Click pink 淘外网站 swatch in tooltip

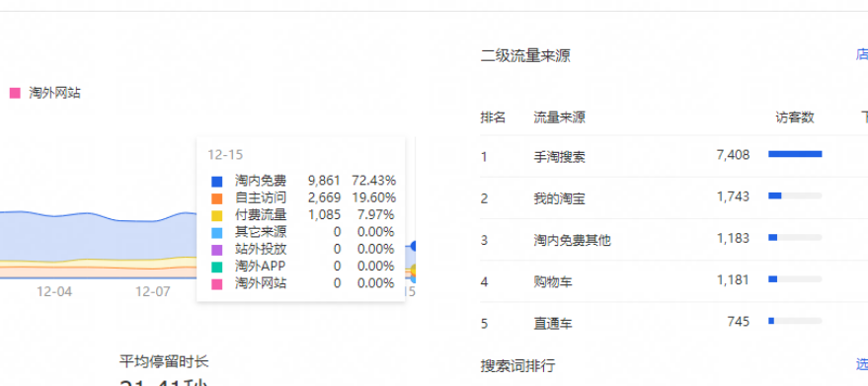click(x=216, y=284)
